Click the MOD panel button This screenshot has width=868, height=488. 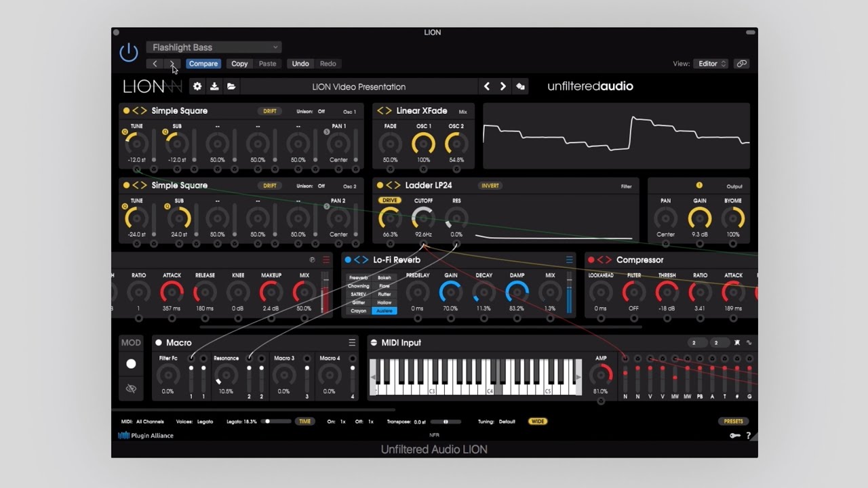point(131,343)
